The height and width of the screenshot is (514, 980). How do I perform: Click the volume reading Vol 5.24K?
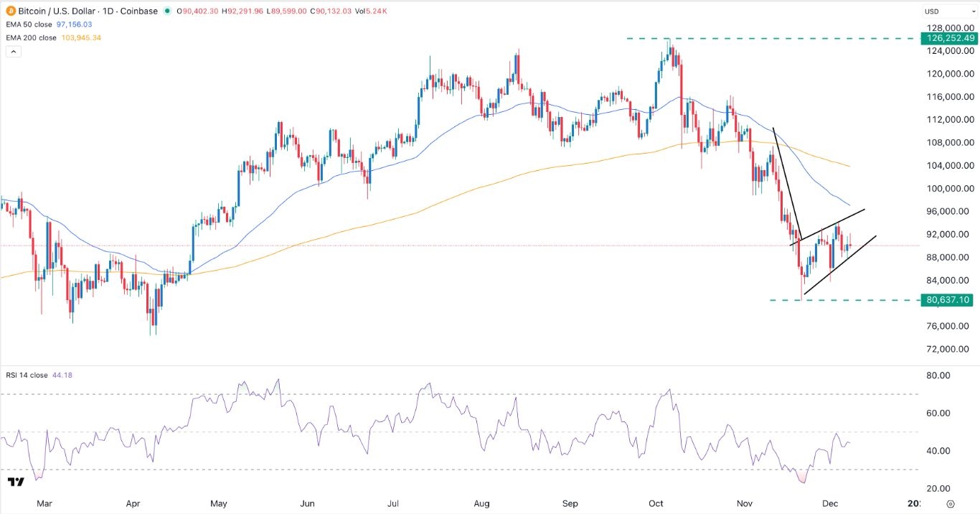click(x=372, y=11)
